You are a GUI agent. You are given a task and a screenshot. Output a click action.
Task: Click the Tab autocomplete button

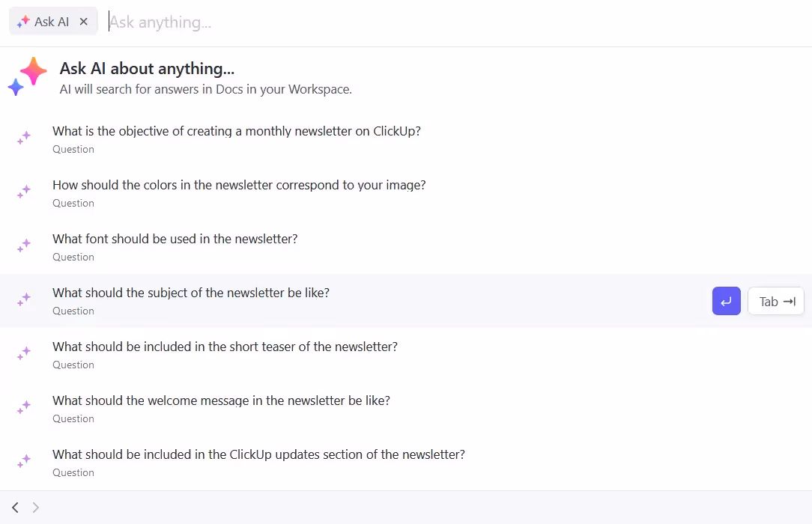click(x=776, y=301)
